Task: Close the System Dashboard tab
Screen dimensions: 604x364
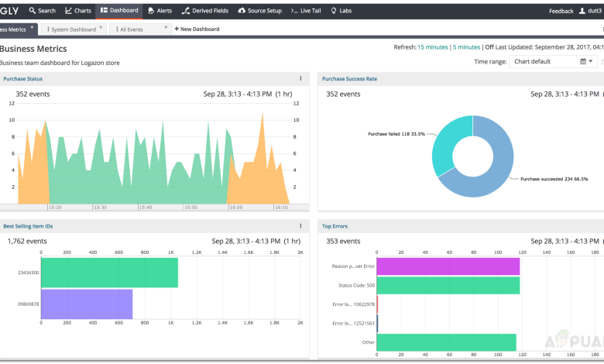Action: [x=101, y=29]
